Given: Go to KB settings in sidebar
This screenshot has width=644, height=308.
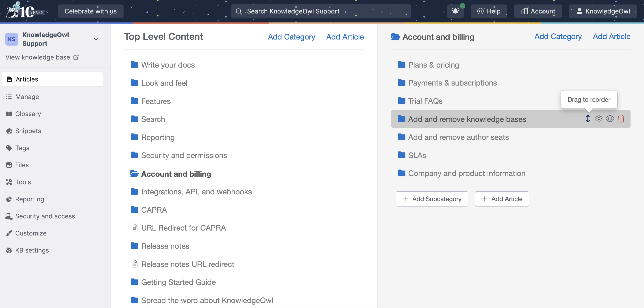Looking at the screenshot, I should point(32,250).
